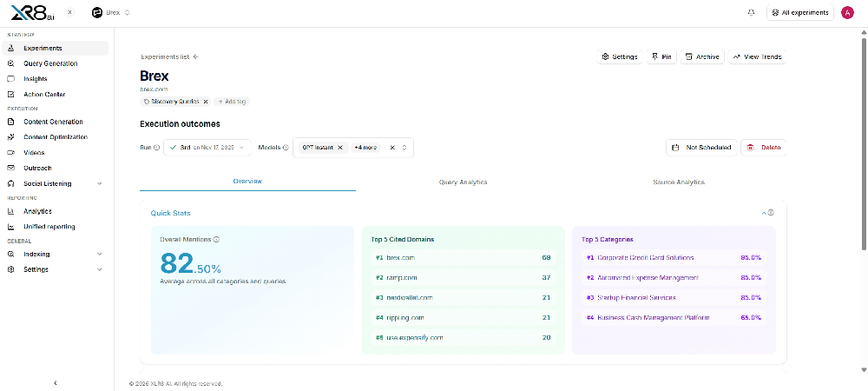Remove the Discovery Queries tag

click(206, 102)
